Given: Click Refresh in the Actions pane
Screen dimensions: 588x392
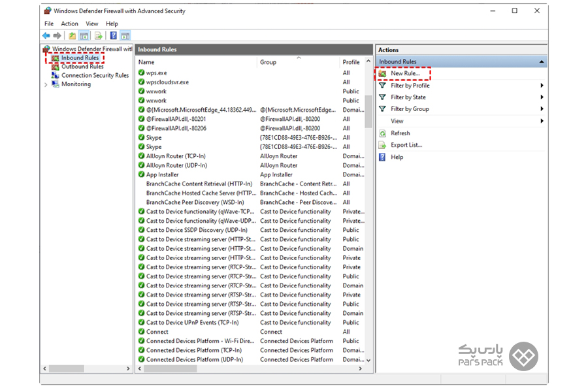Looking at the screenshot, I should [400, 133].
